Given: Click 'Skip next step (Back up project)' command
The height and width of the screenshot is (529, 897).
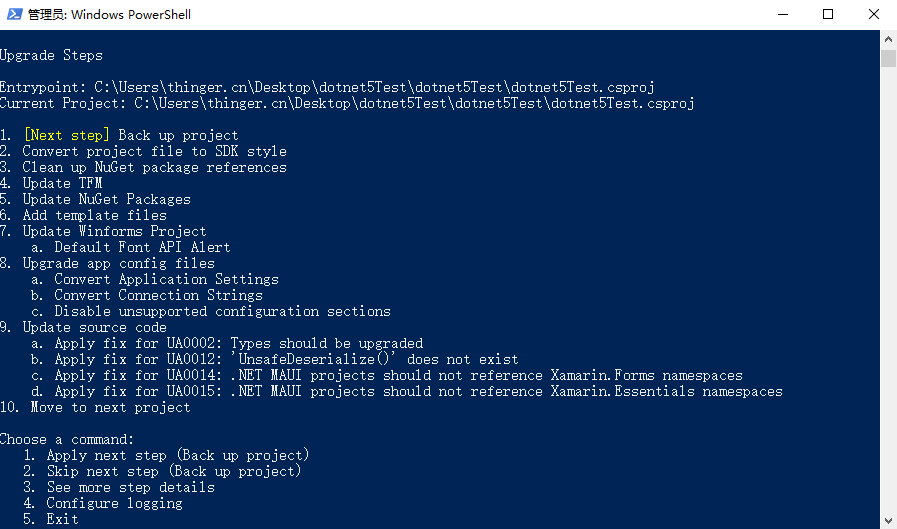Looking at the screenshot, I should click(162, 471).
